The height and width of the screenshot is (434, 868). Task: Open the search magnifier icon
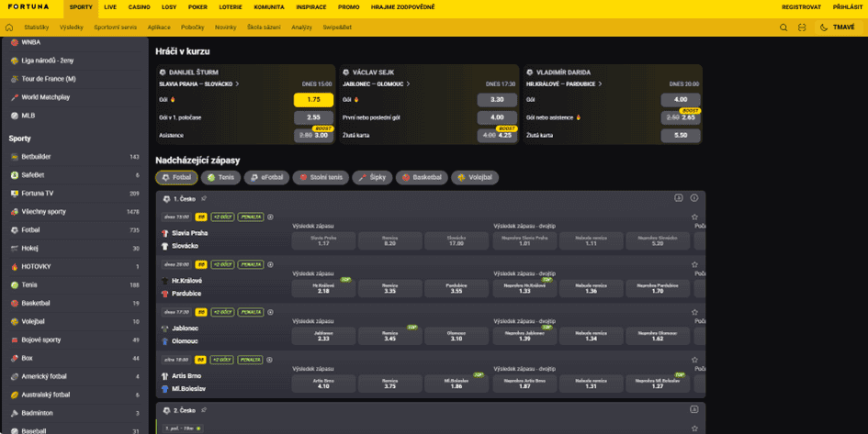coord(783,28)
